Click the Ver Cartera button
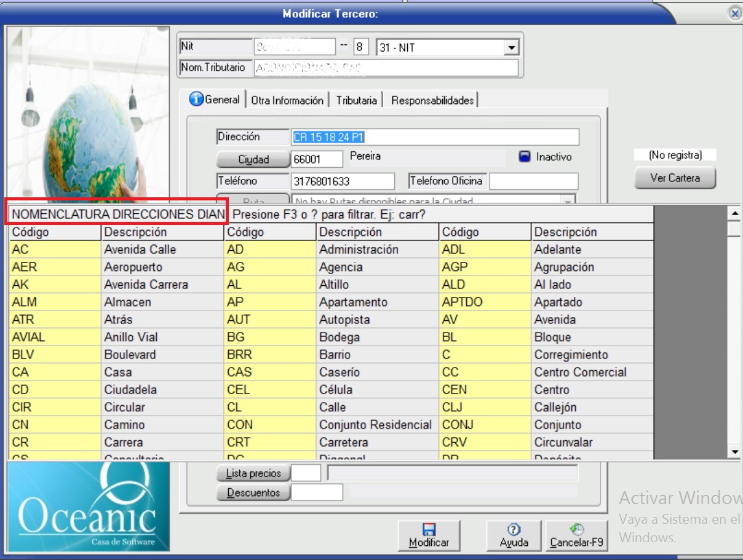This screenshot has width=743, height=560. 675,178
